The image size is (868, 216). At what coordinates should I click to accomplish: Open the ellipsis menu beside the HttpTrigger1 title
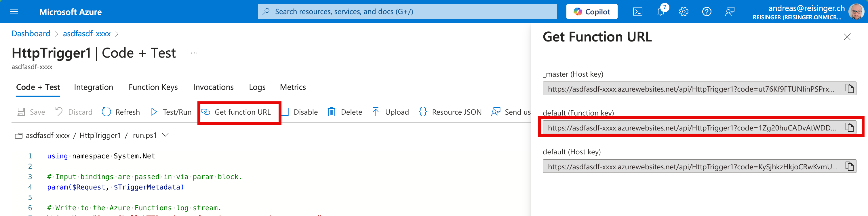click(x=194, y=53)
